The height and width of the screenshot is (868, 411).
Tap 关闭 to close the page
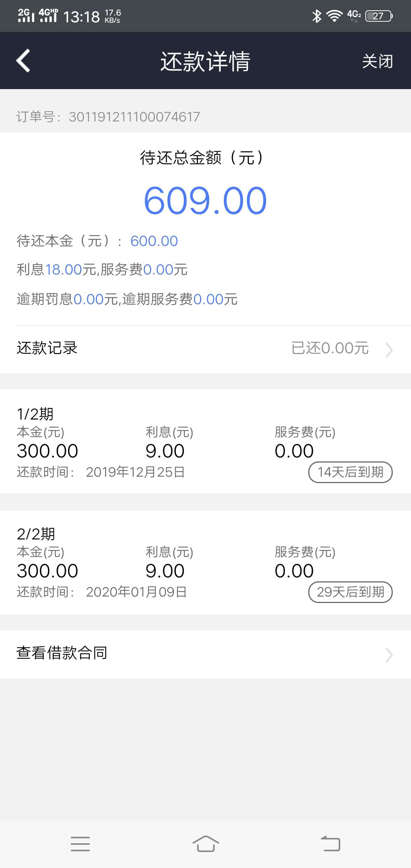point(377,61)
